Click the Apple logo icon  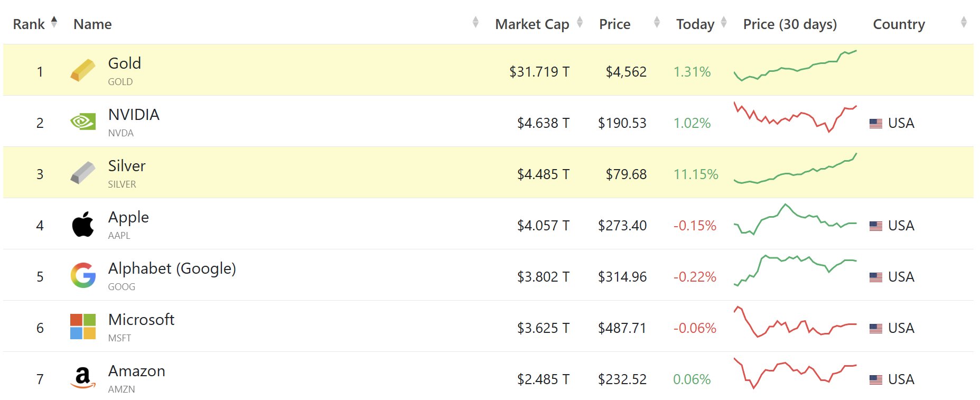tap(82, 225)
